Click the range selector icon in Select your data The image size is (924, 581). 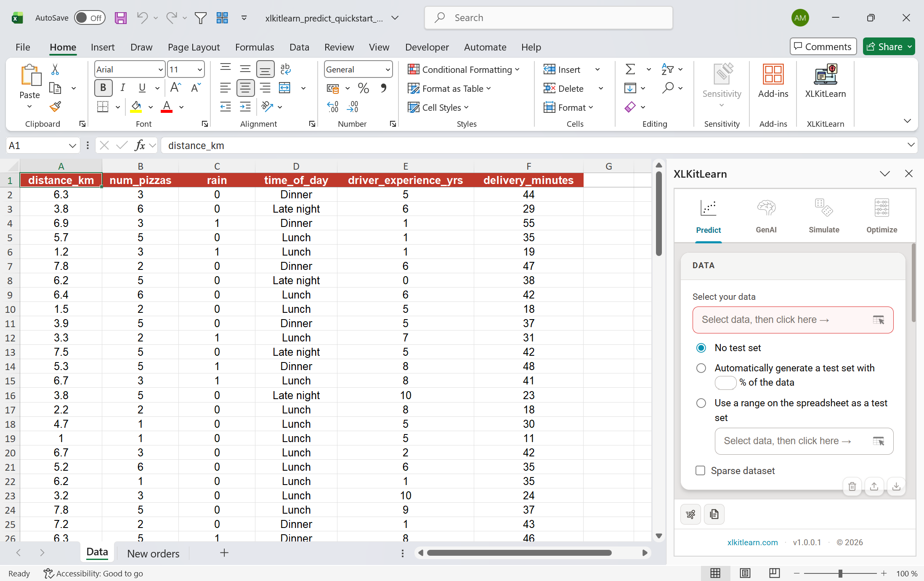[x=879, y=320]
